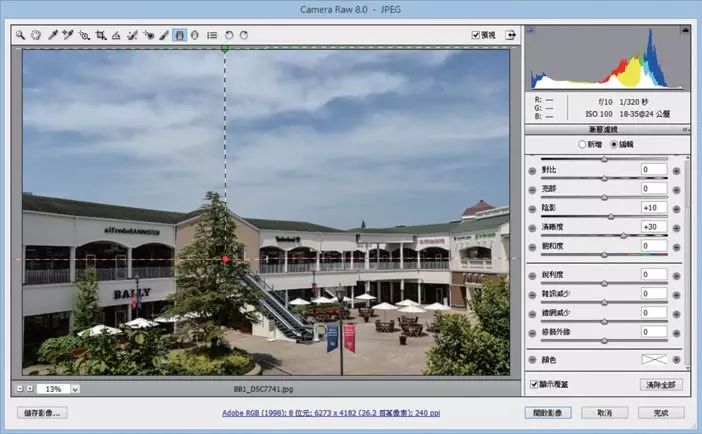
Task: Open the 13% zoom level dropdown
Action: coord(75,389)
